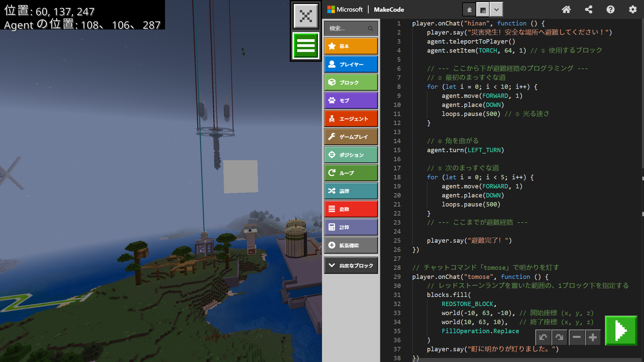Open the Microsoft logo link
644x362 pixels.
click(x=345, y=9)
